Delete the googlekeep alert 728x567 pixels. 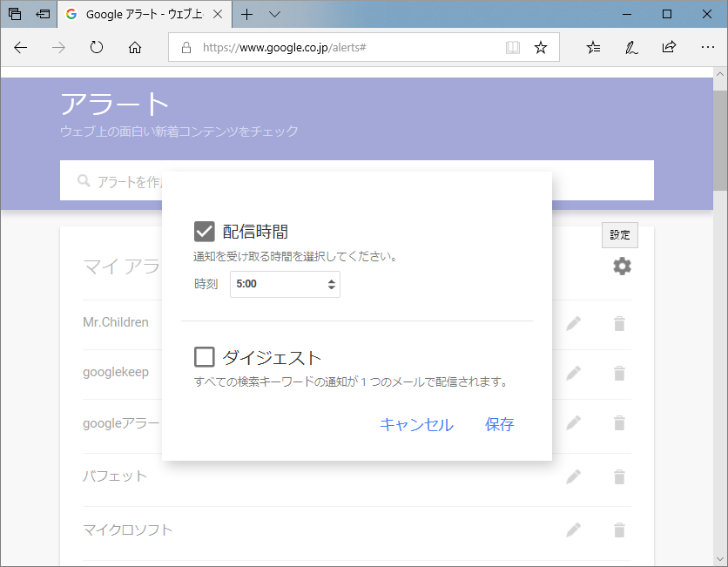619,373
